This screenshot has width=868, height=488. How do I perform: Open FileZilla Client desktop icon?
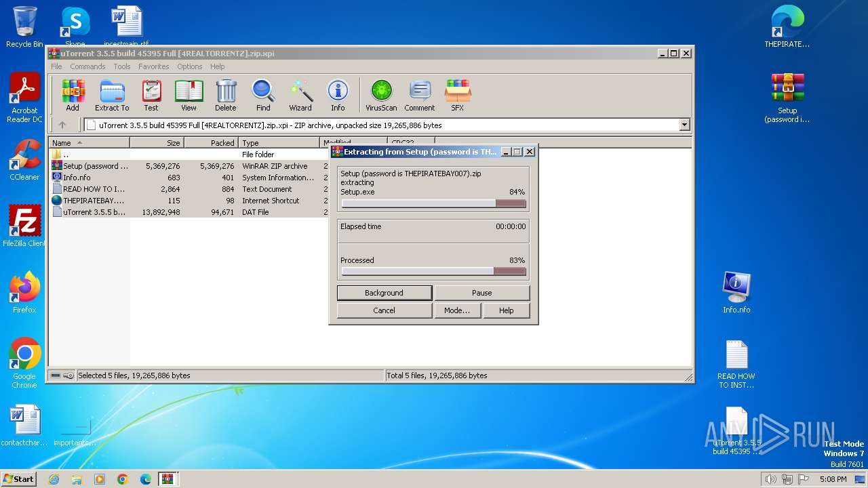(24, 226)
